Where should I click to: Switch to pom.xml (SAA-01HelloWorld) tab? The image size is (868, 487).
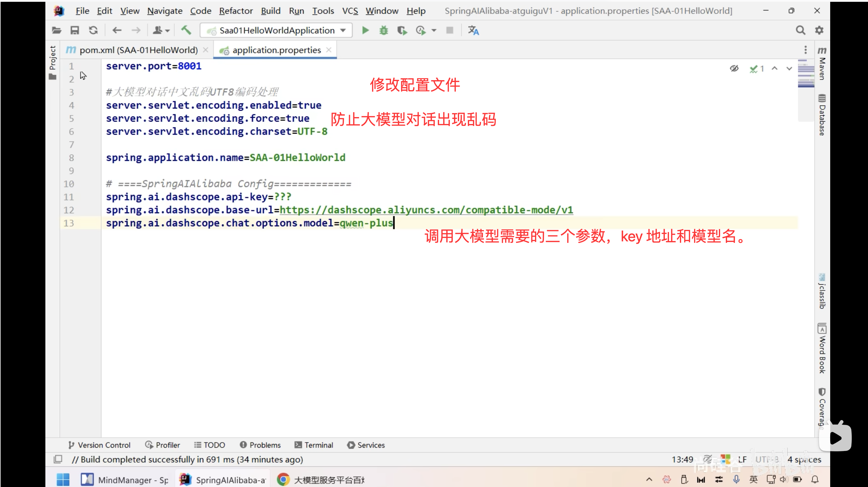(139, 50)
